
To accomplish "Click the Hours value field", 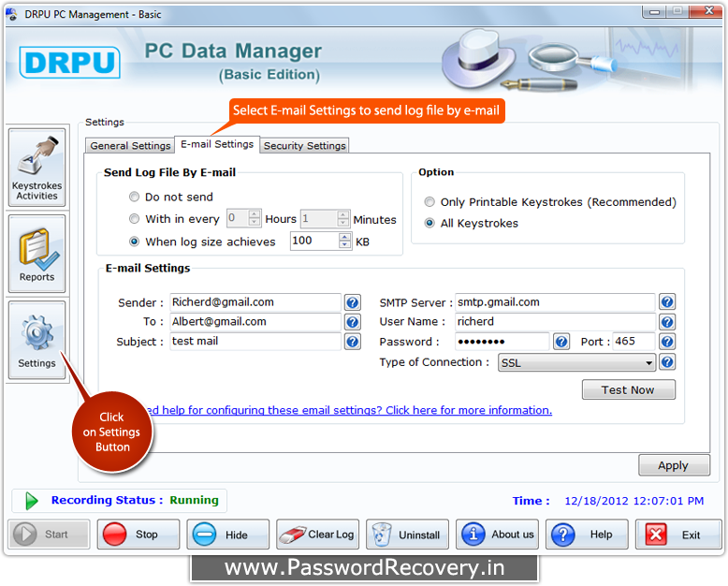I will [238, 218].
